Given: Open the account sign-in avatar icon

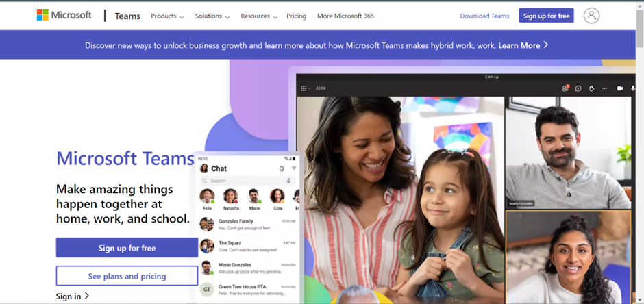Looking at the screenshot, I should click(x=591, y=16).
